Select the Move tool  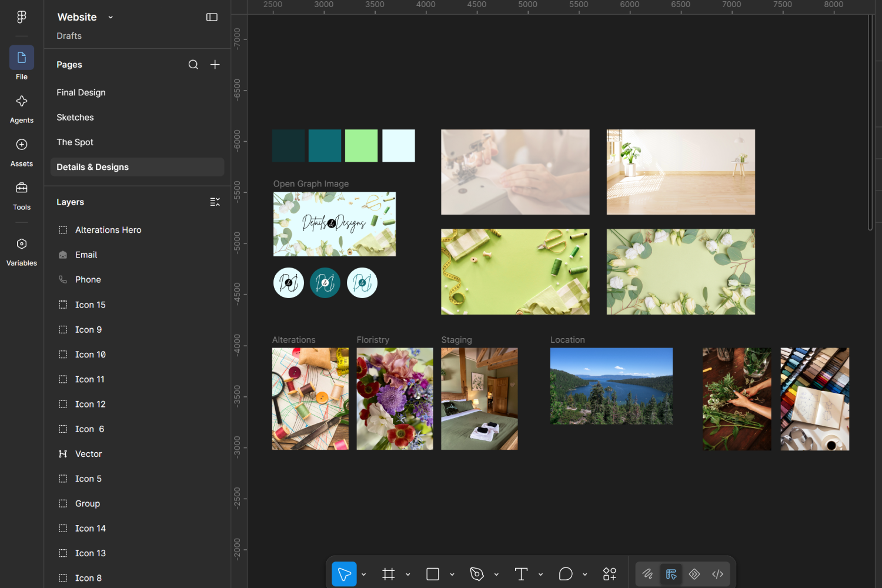click(344, 574)
